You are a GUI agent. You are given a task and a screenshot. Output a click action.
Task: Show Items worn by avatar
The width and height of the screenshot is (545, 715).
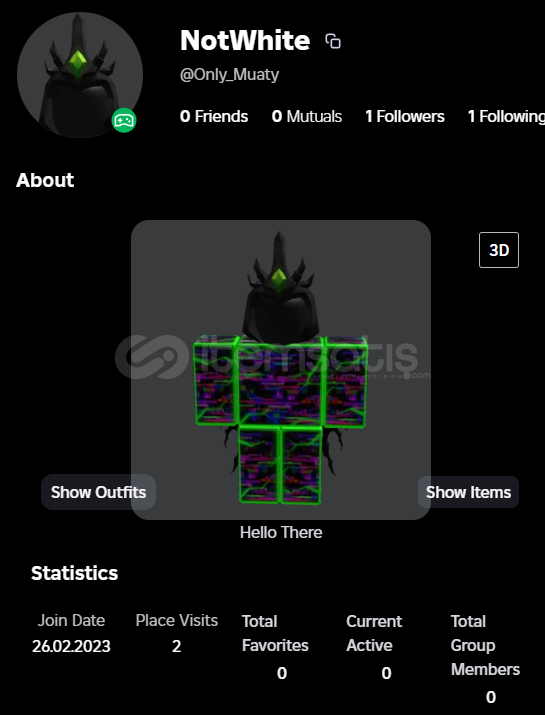tap(468, 492)
